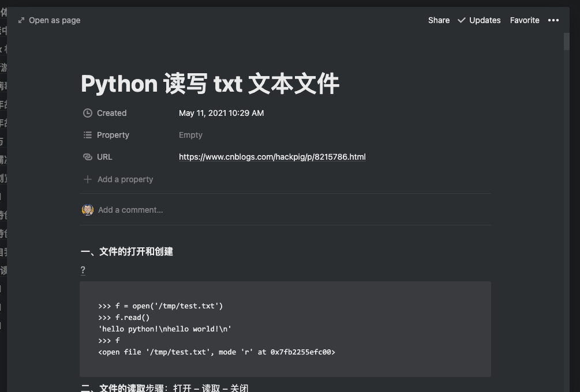Viewport: 580px width, 392px height.
Task: Open the ••• options menu
Action: coord(553,20)
